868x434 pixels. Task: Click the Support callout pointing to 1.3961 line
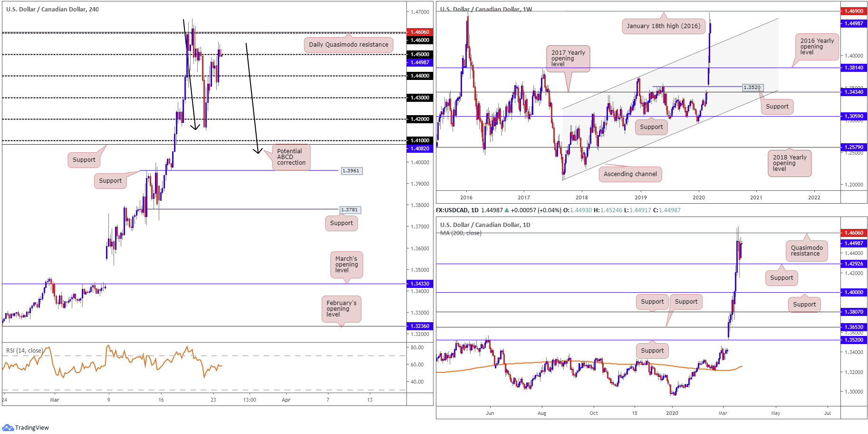(x=110, y=181)
